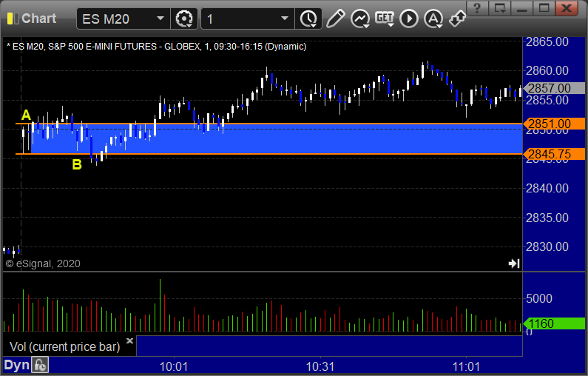The height and width of the screenshot is (376, 588).
Task: Open the studies line-chart icon menu
Action: click(360, 19)
